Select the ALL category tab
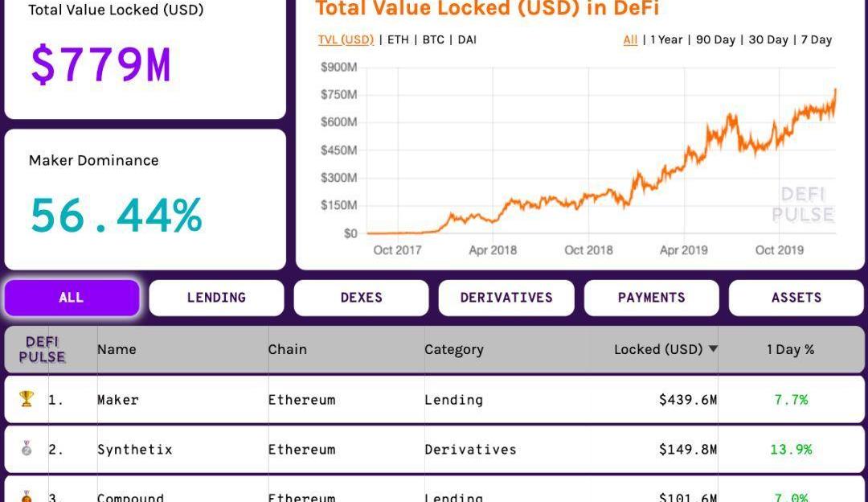 72,298
